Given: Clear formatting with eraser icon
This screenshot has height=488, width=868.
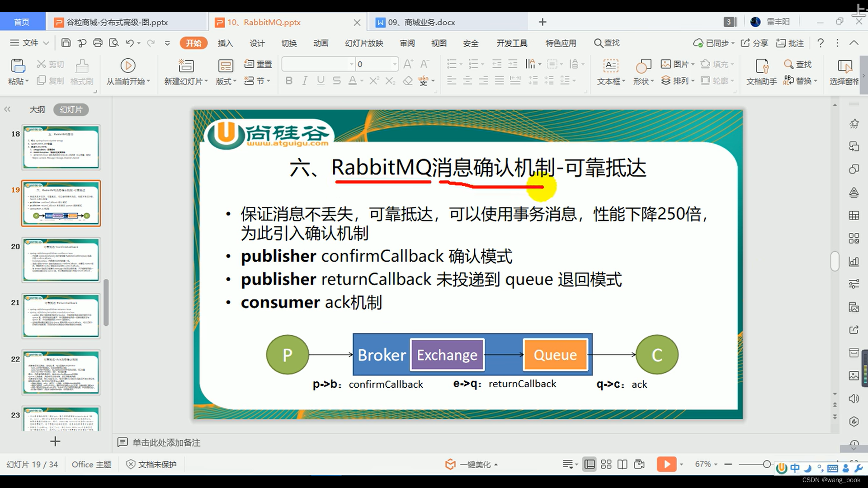Looking at the screenshot, I should pos(408,81).
